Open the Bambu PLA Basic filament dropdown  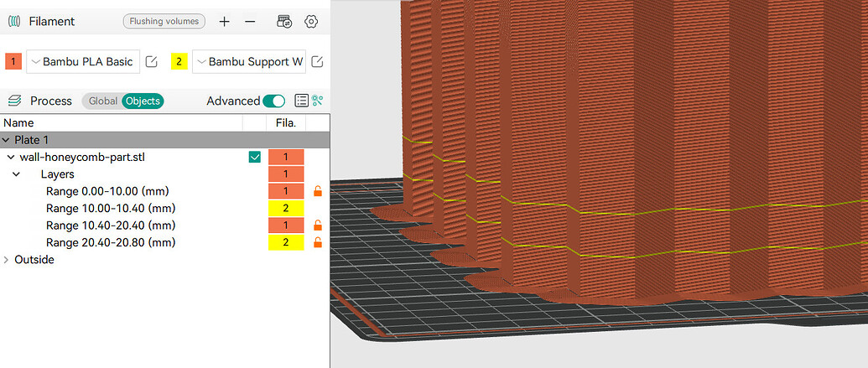83,61
